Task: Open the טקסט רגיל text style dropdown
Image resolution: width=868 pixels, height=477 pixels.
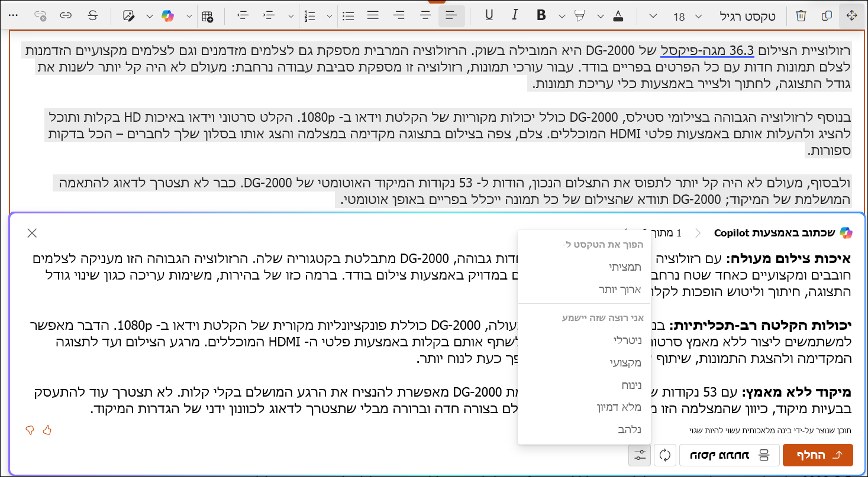Action: coord(748,17)
